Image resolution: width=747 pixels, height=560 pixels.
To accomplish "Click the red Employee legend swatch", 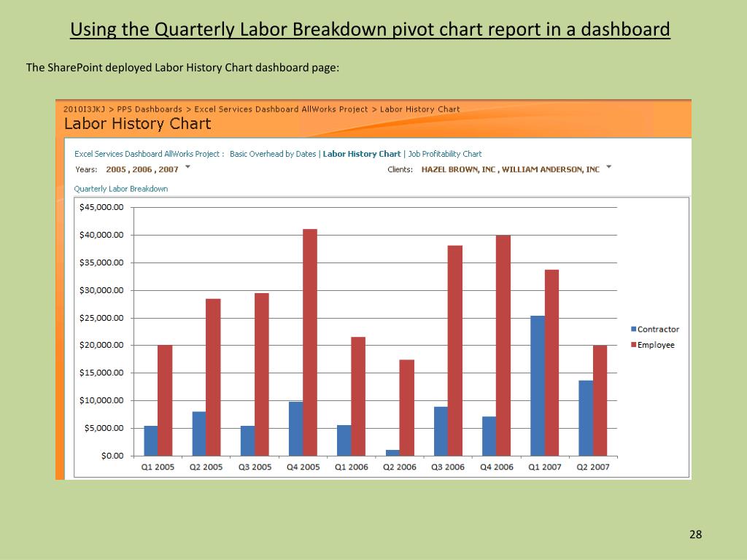I will pyautogui.click(x=634, y=345).
